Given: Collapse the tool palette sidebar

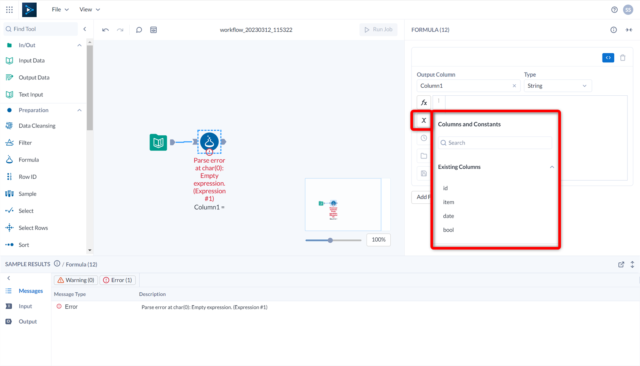Looking at the screenshot, I should coord(84,29).
